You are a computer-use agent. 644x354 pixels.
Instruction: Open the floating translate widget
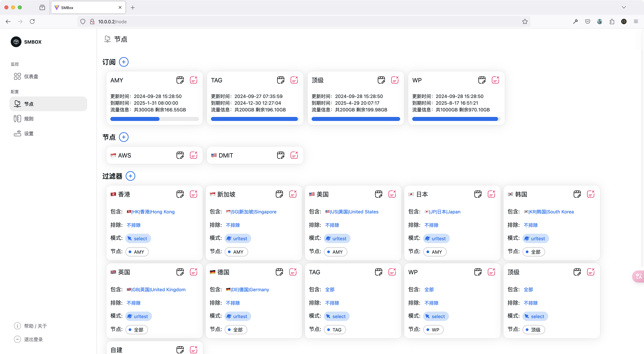coord(638,276)
